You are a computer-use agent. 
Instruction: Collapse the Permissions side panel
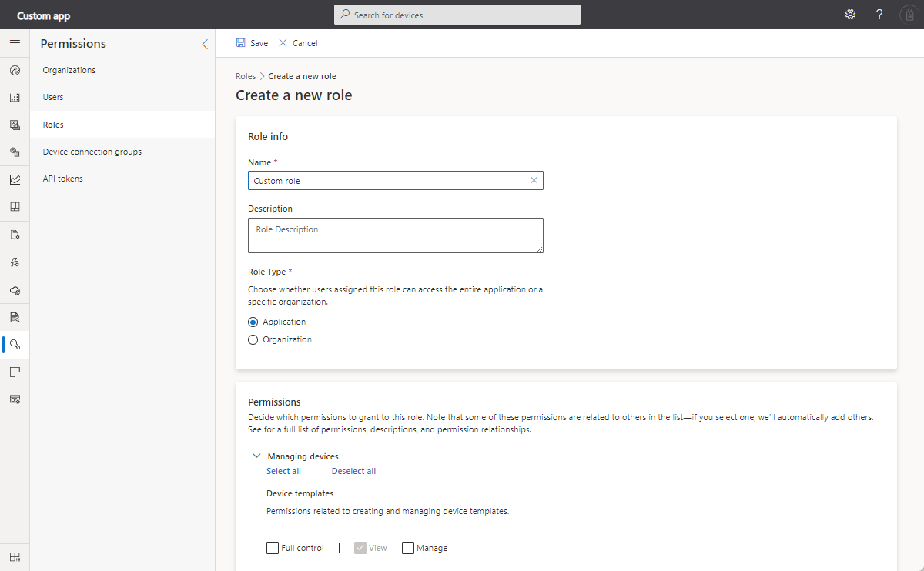pos(205,45)
